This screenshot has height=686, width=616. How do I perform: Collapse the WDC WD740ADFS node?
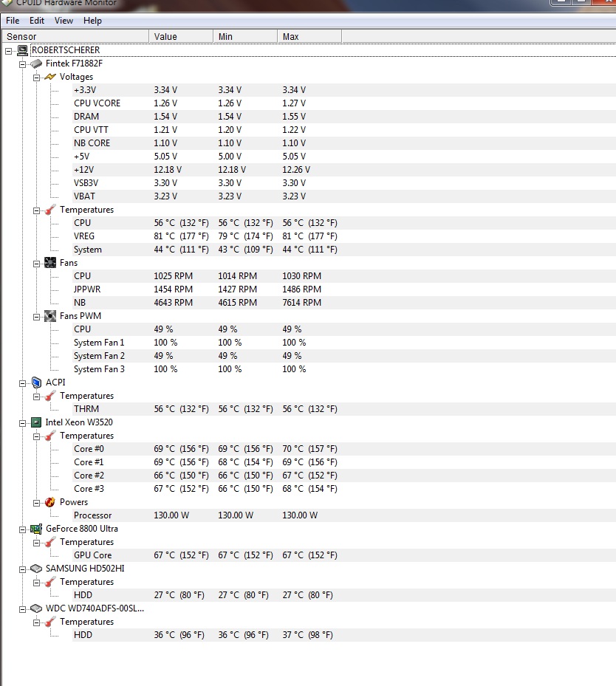[x=22, y=609]
